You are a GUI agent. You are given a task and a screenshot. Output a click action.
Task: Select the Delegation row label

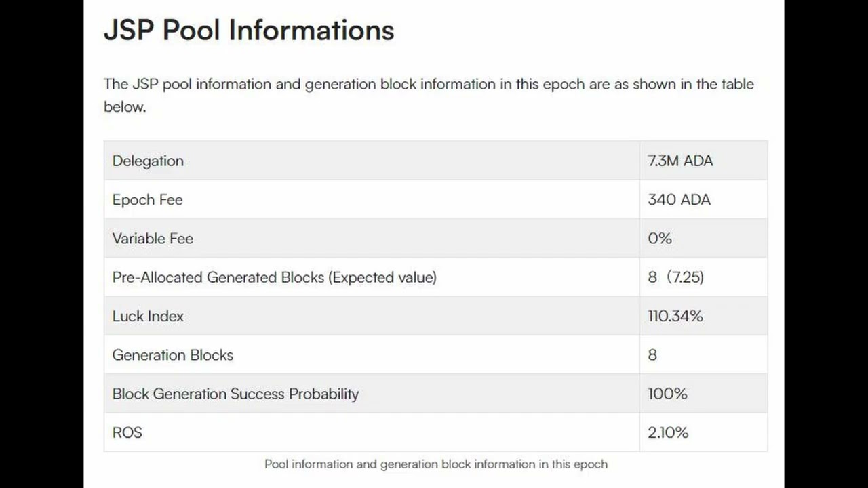coord(148,161)
